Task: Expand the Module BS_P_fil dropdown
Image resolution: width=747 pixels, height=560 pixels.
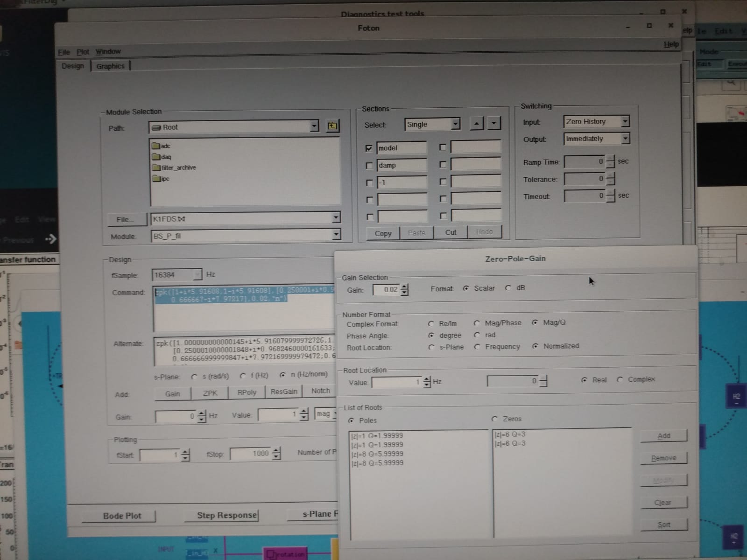Action: pyautogui.click(x=336, y=234)
